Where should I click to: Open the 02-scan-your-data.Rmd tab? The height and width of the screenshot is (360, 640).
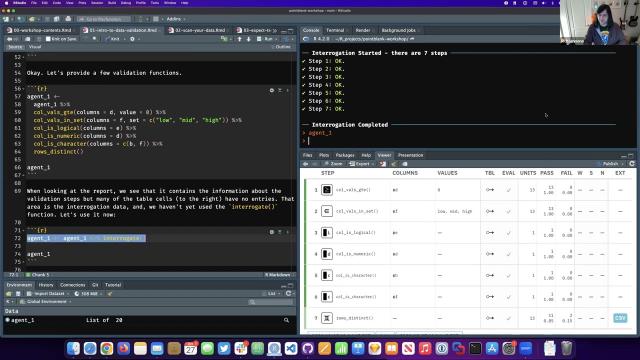tap(200, 30)
